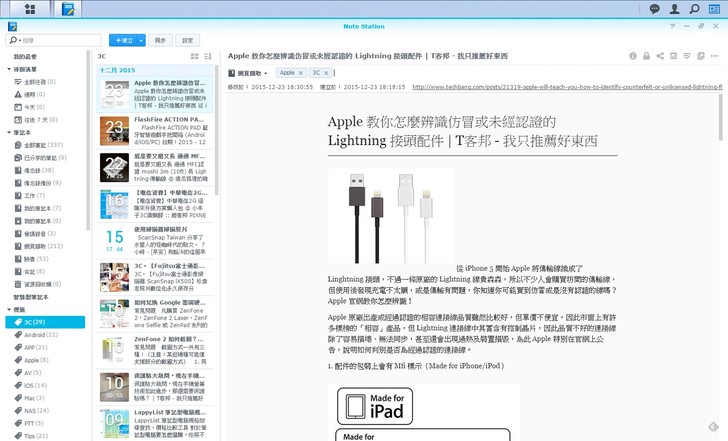The image size is (728, 441).
Task: Select the iOS (14) tag
Action: click(31, 385)
